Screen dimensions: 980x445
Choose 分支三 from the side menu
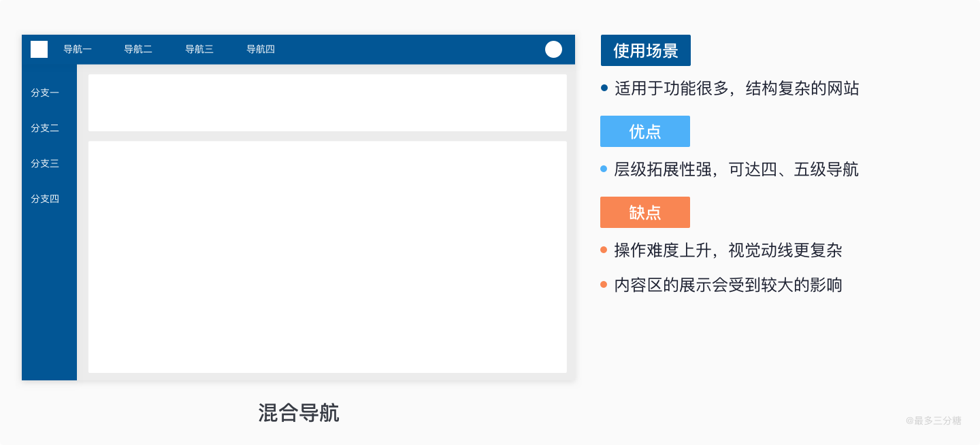[45, 163]
